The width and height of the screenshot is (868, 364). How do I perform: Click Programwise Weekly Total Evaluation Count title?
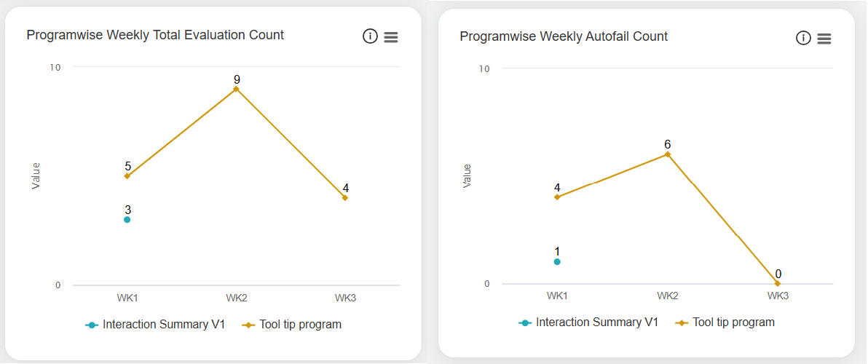155,35
